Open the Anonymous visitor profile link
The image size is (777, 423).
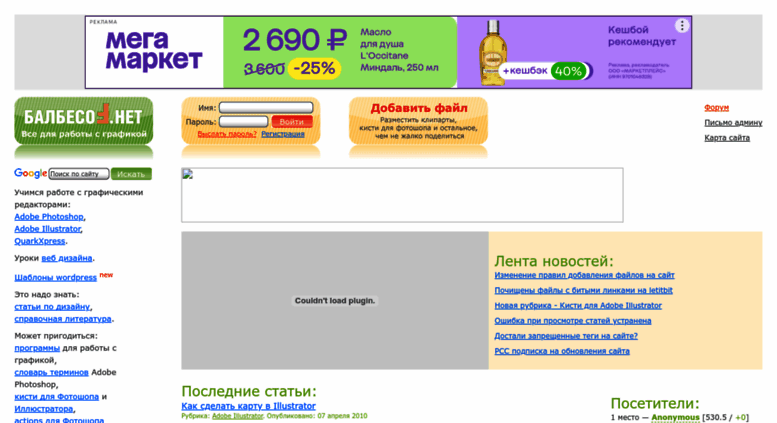675,418
